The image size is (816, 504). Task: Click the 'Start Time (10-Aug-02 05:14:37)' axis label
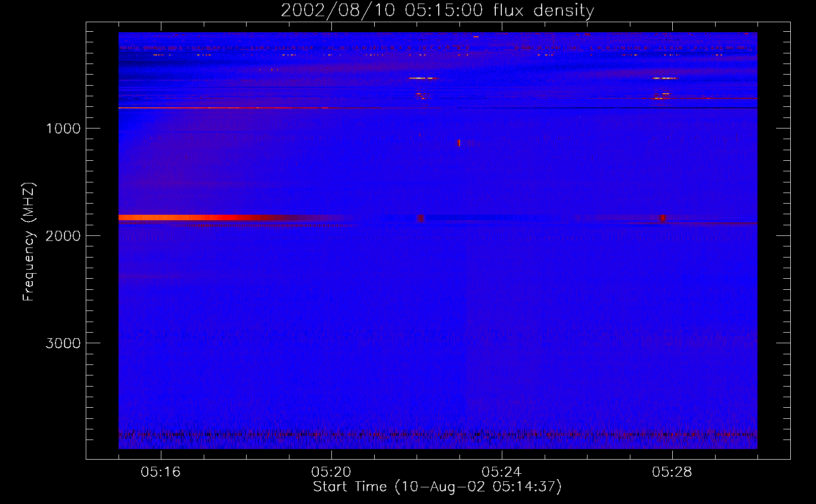[437, 487]
